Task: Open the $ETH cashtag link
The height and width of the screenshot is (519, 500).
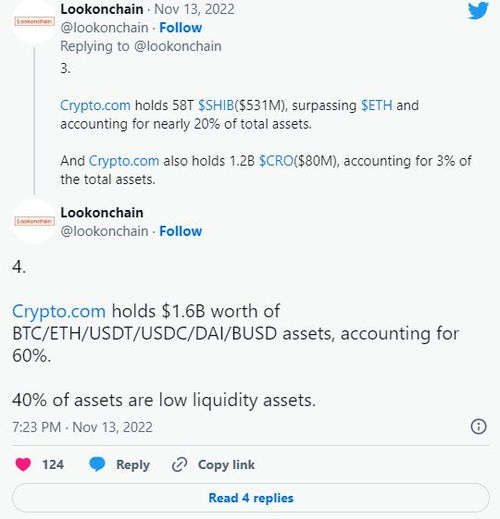Action: 377,105
